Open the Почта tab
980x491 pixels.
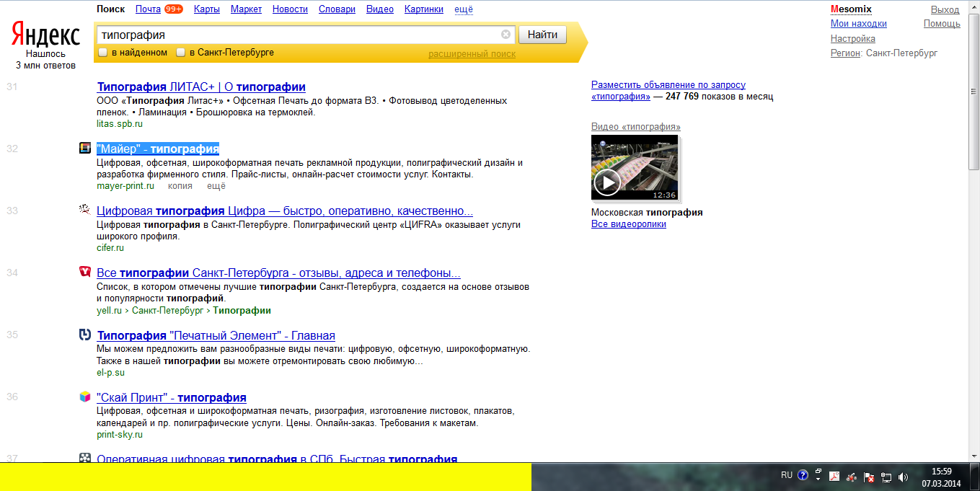click(148, 9)
